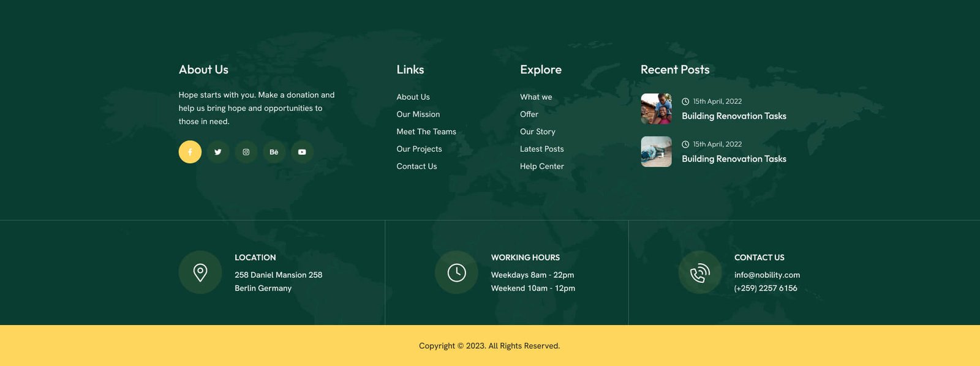Viewport: 980px width, 366px height.
Task: Open the YouTube social icon
Action: [x=302, y=152]
